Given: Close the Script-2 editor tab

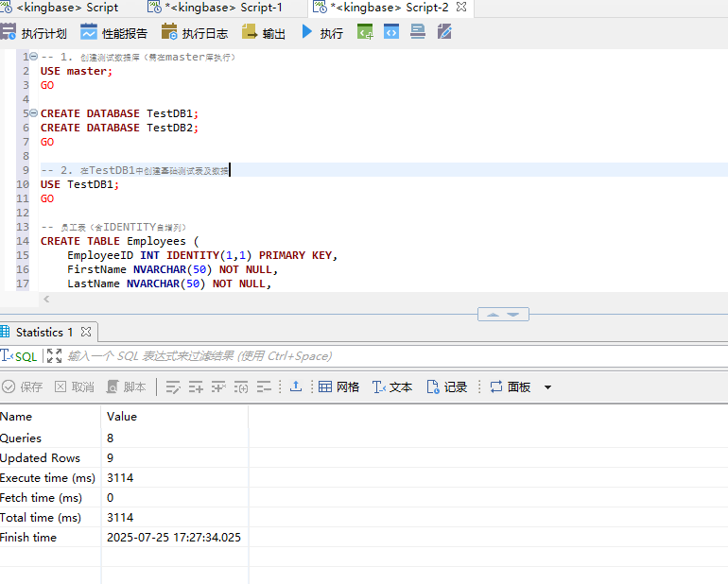Looking at the screenshot, I should pos(461,7).
